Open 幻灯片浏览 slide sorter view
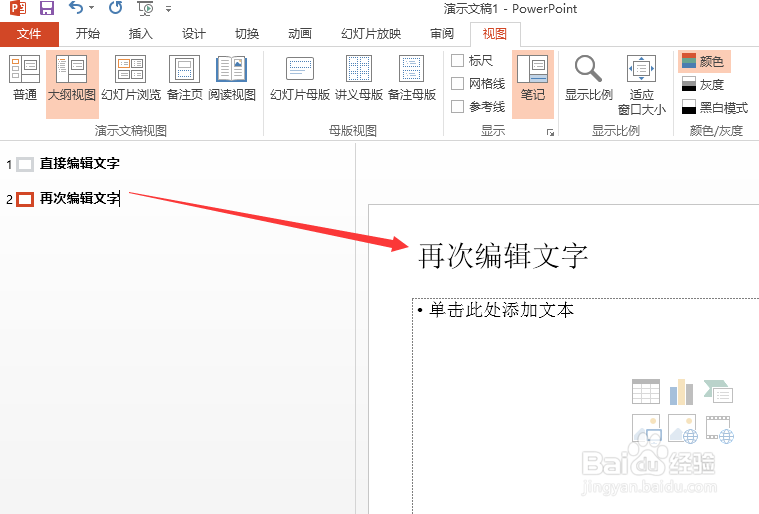Viewport: 759px width, 514px height. click(x=131, y=78)
